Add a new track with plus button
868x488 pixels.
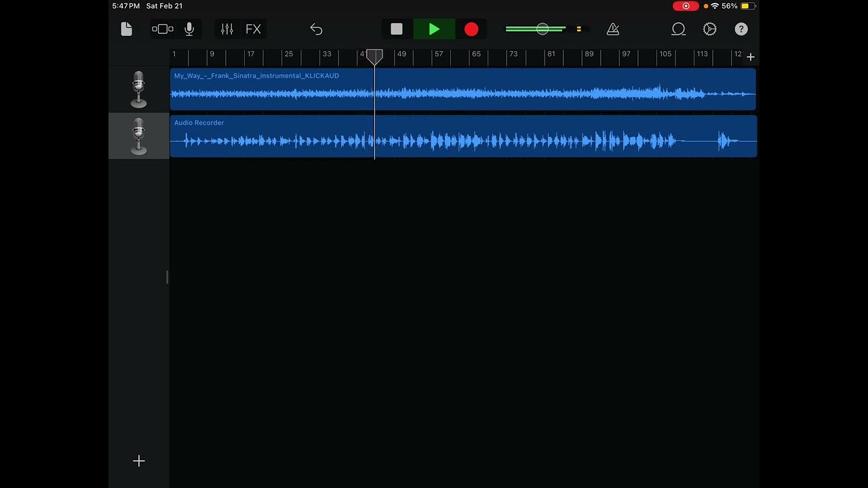[x=139, y=461]
